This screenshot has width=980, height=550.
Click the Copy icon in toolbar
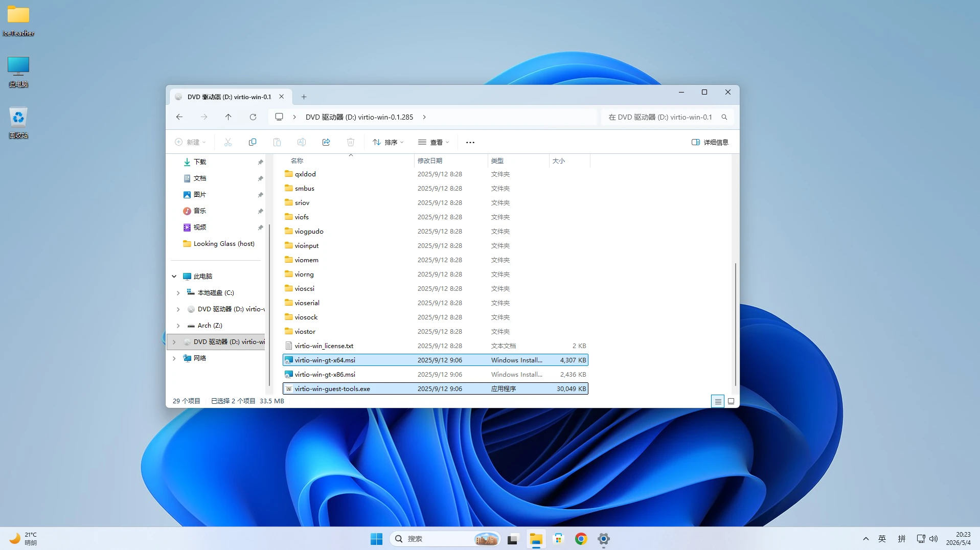point(253,142)
